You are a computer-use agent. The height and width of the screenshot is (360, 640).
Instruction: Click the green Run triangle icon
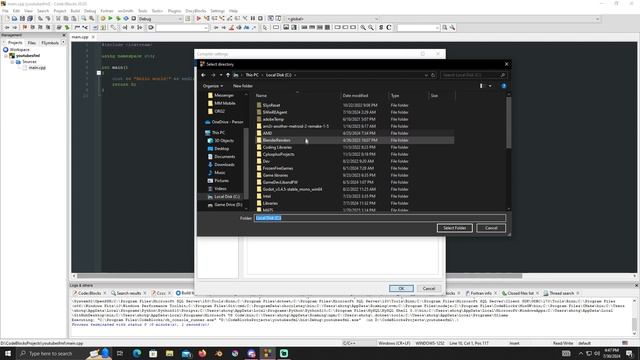[x=110, y=19]
